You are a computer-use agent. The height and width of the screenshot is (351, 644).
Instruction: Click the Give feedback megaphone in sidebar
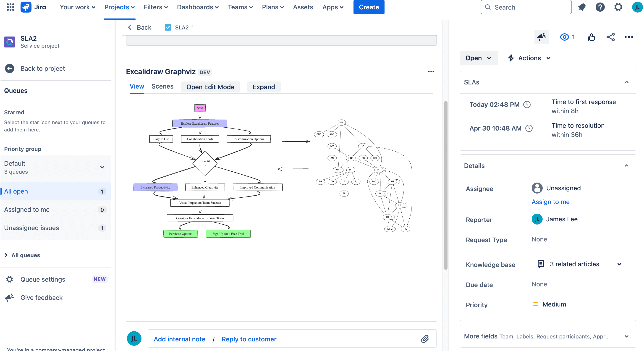point(10,298)
